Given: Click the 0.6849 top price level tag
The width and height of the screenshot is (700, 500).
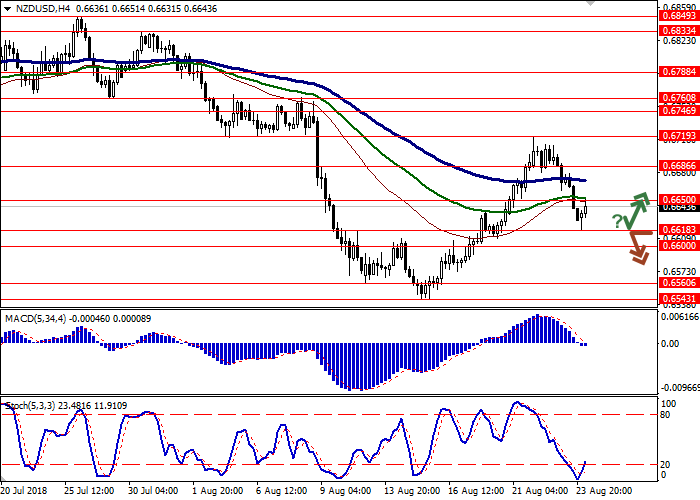Looking at the screenshot, I should click(x=675, y=16).
